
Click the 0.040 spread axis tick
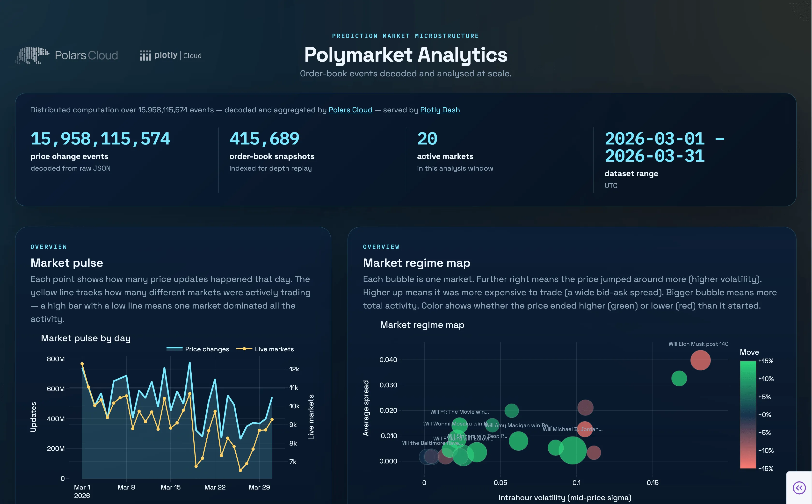(388, 360)
